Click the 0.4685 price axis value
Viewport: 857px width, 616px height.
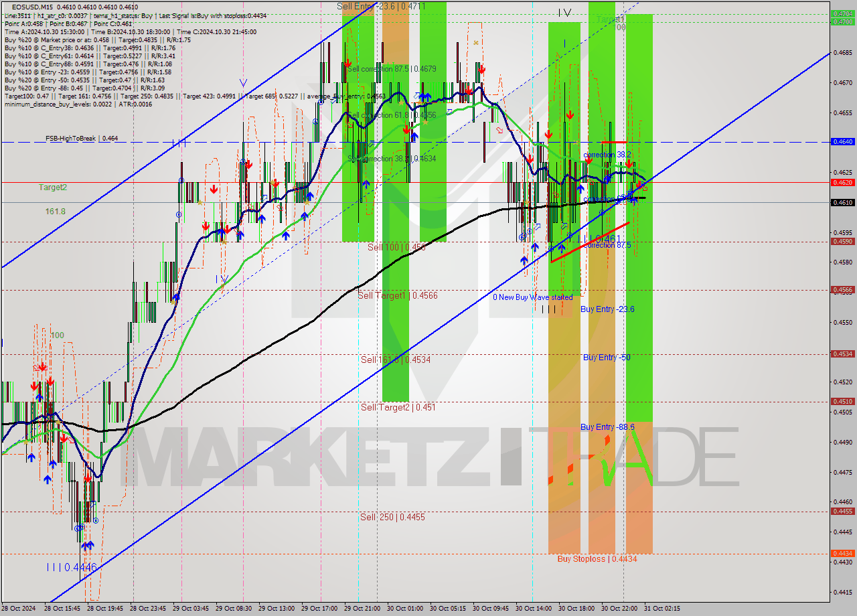842,52
